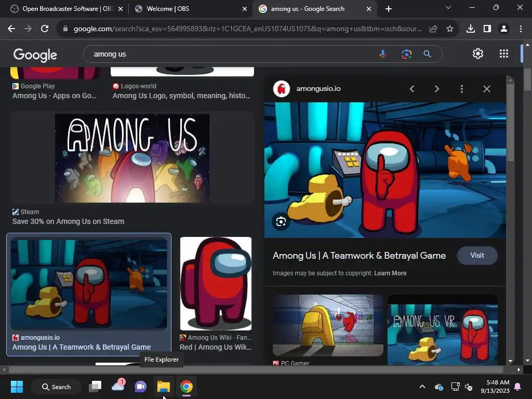Screen dimensions: 532x399
Task: Open the Chrome profile menu
Action: click(x=504, y=29)
